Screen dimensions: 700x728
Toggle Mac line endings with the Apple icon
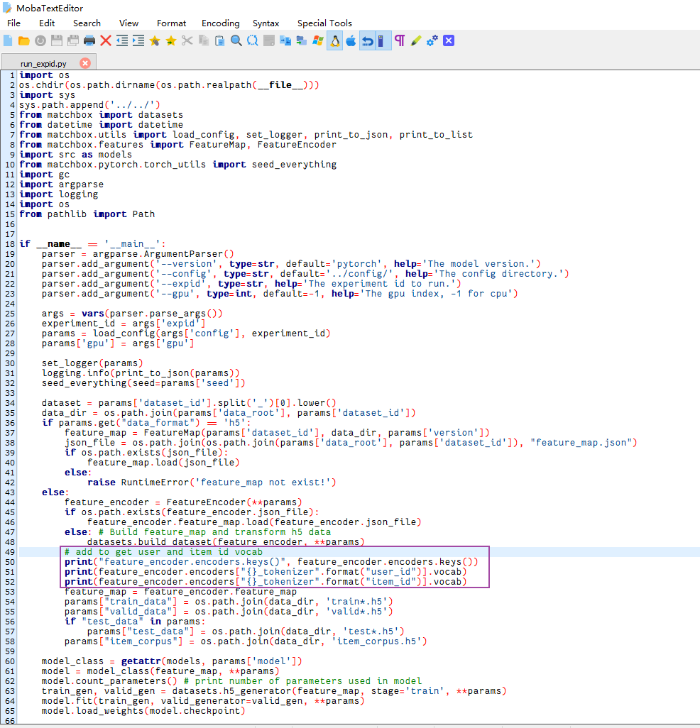[351, 40]
